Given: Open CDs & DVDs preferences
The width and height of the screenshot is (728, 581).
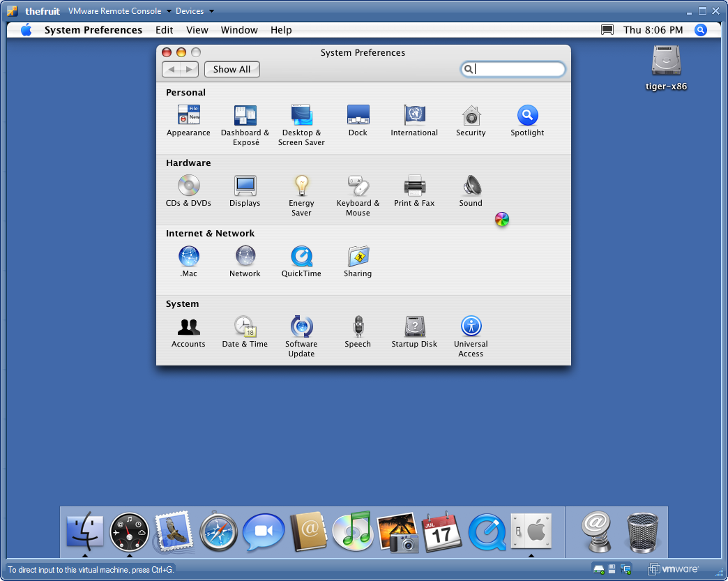Looking at the screenshot, I should [x=188, y=191].
